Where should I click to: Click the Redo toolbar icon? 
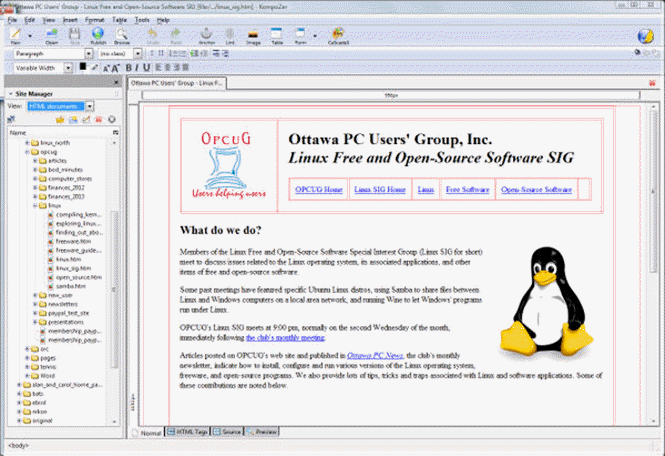[176, 35]
